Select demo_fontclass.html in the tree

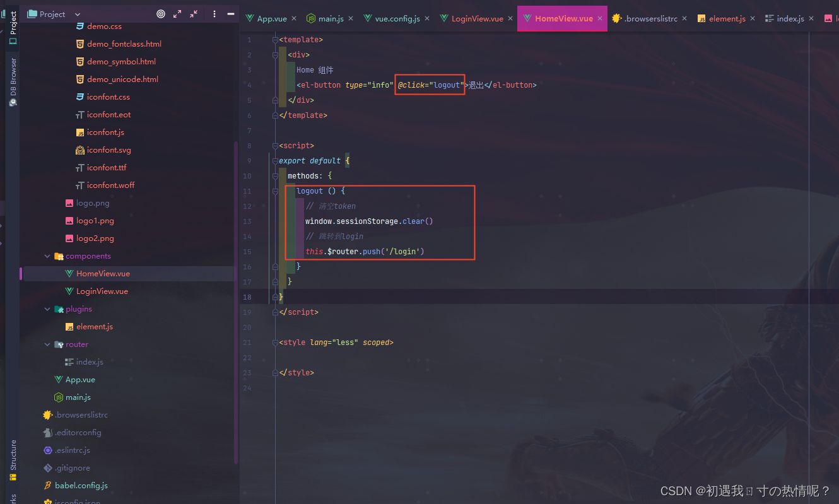(124, 44)
